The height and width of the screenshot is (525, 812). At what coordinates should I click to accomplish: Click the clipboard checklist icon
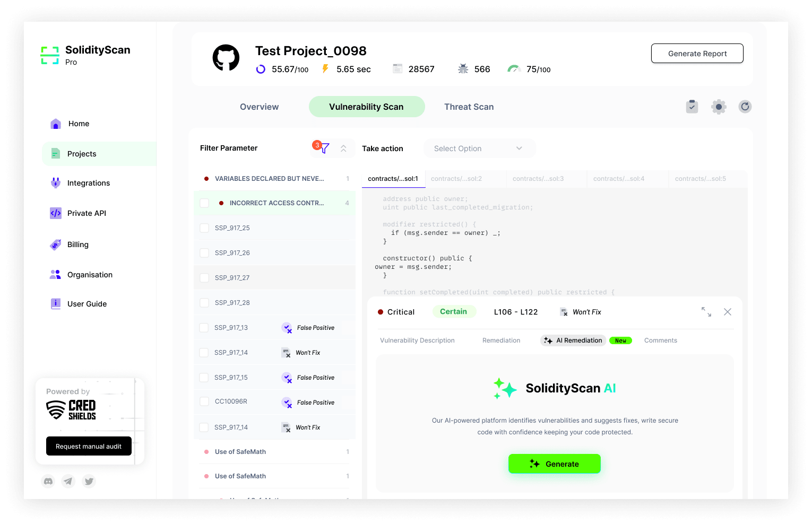692,107
